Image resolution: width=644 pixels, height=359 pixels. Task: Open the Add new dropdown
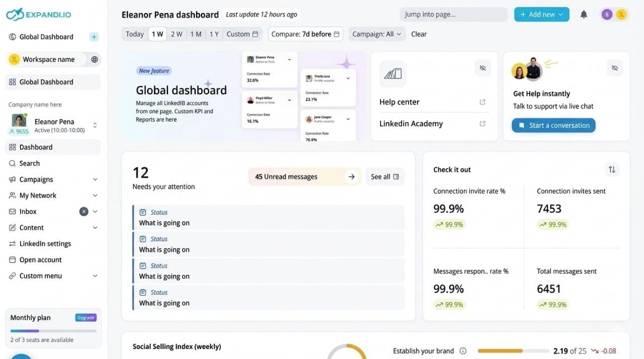click(x=541, y=15)
